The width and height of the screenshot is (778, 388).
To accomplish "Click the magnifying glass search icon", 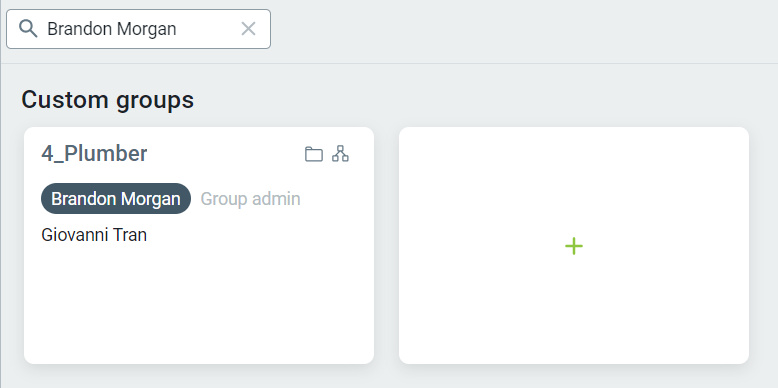I will (28, 29).
